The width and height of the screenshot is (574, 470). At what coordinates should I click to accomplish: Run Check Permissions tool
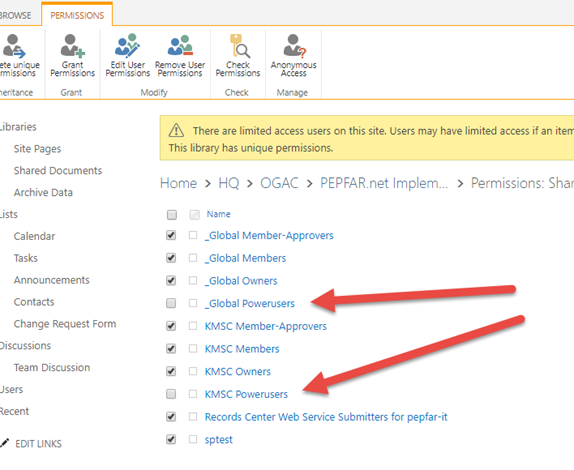[x=238, y=55]
